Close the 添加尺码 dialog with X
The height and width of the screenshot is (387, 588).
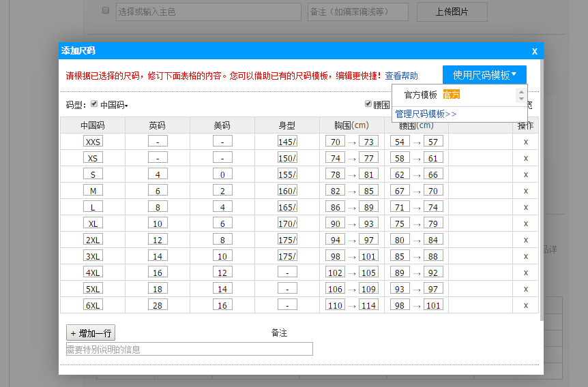click(x=534, y=51)
